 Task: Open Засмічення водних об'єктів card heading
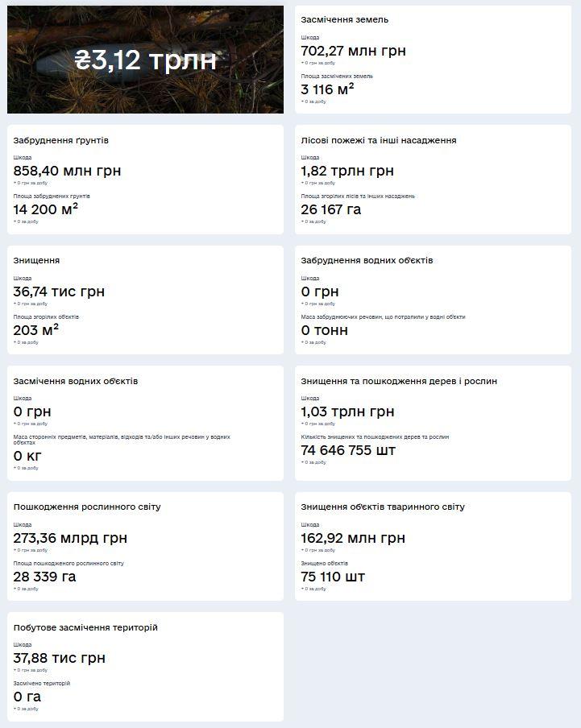pos(75,381)
